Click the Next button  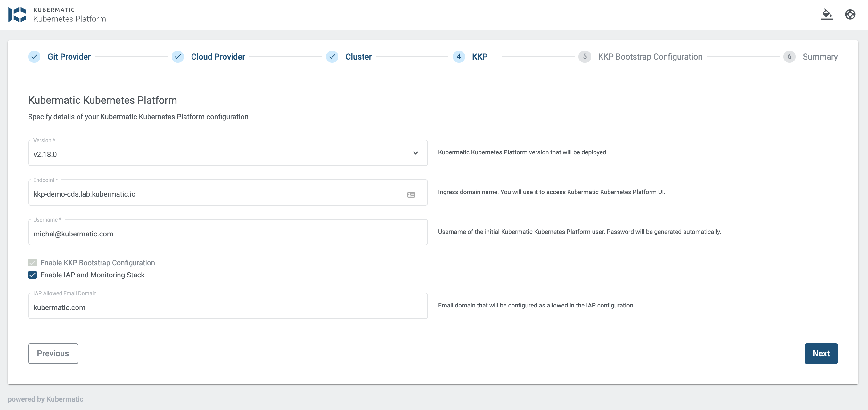(821, 353)
